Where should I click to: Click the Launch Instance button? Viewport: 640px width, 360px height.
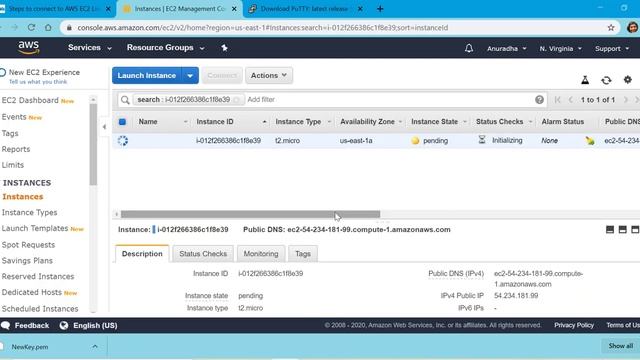coord(147,76)
